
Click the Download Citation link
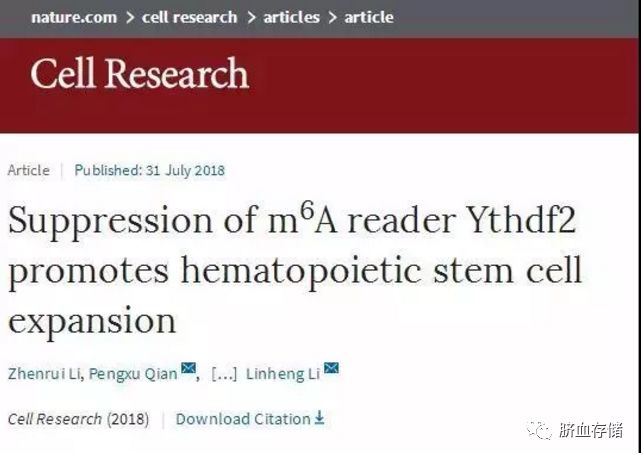[x=243, y=419]
